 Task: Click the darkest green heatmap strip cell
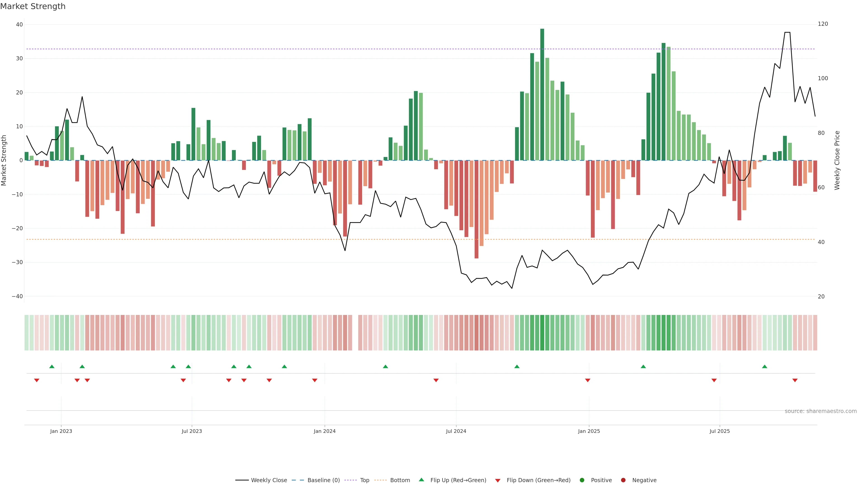coord(542,333)
